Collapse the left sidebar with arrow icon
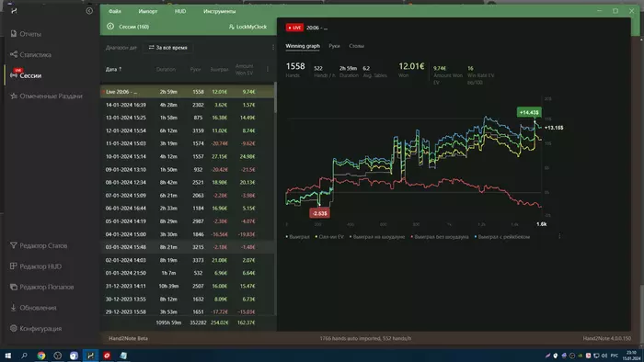The image size is (644, 362). coord(89,11)
